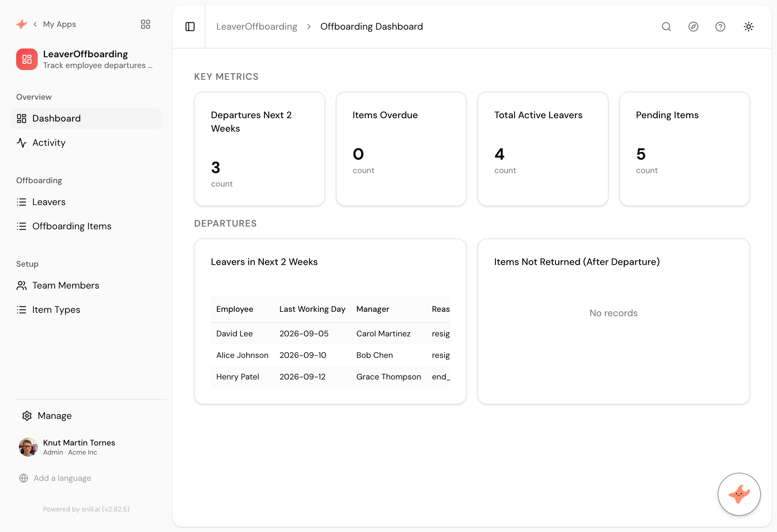
Task: Open the search magnifier icon
Action: click(666, 27)
